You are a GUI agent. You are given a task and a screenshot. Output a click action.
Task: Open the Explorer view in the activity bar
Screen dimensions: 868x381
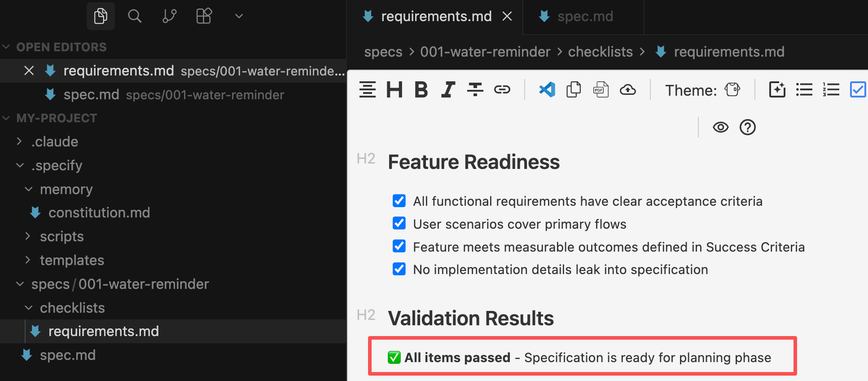[101, 16]
